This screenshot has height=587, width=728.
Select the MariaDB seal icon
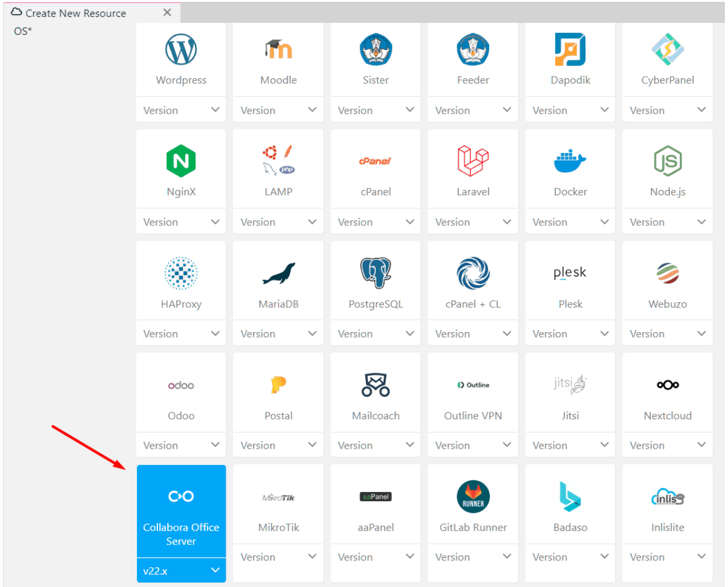[278, 273]
